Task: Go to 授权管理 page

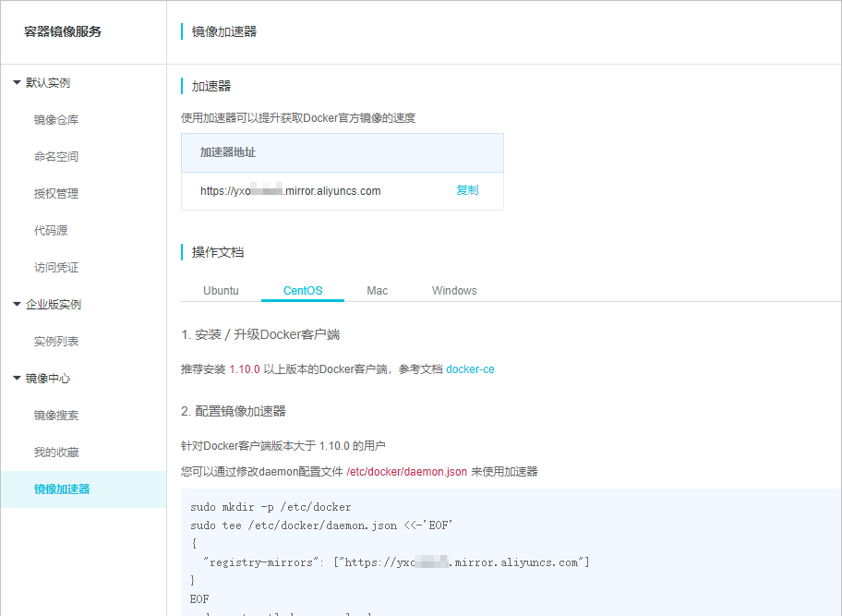Action: point(56,194)
